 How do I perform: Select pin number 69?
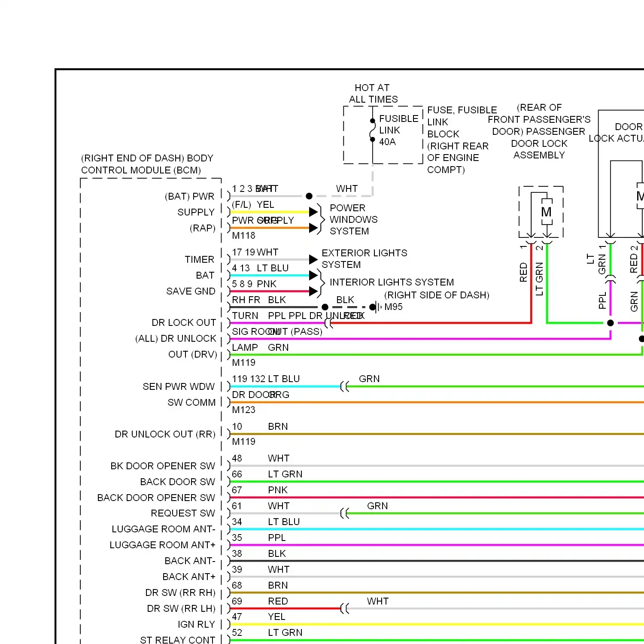[x=237, y=601]
